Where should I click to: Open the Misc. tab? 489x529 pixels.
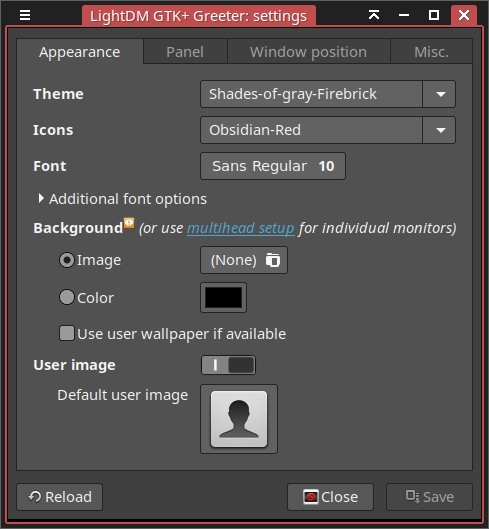(431, 52)
